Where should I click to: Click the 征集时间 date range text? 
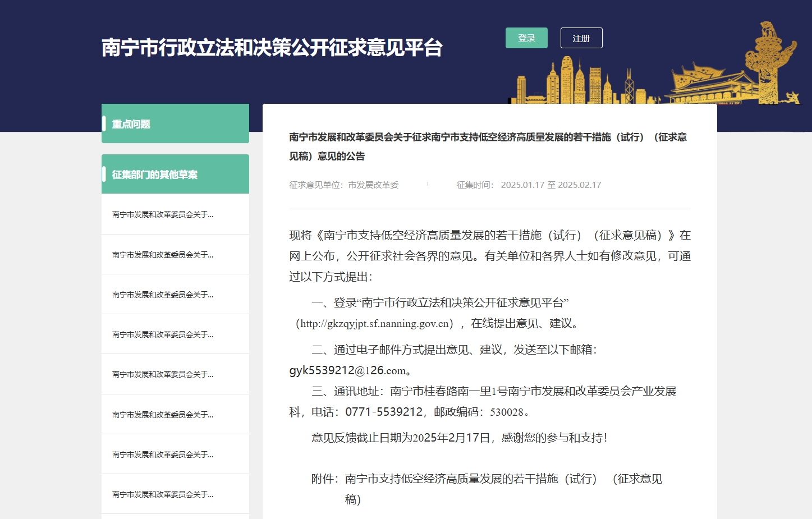click(550, 185)
